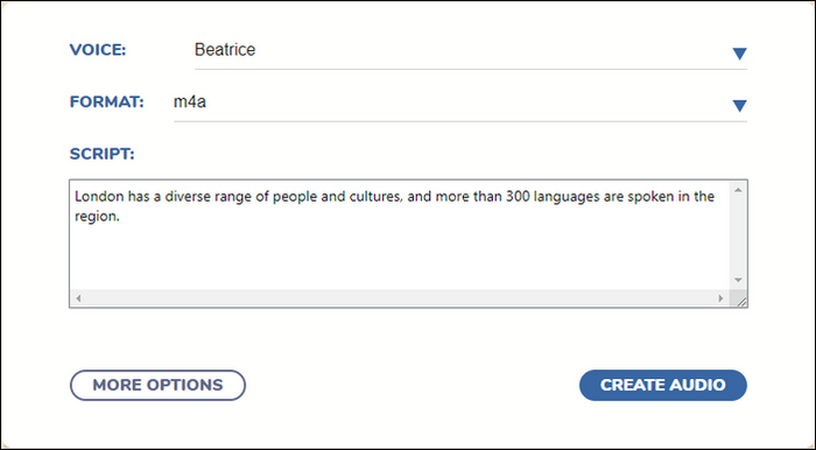The height and width of the screenshot is (450, 816).
Task: Click the horizontal scrollbar track under script
Action: click(400, 298)
